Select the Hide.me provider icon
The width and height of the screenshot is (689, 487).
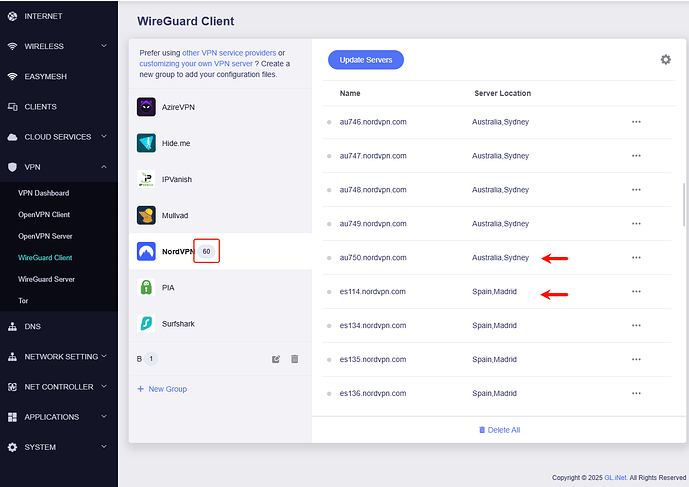click(x=146, y=143)
